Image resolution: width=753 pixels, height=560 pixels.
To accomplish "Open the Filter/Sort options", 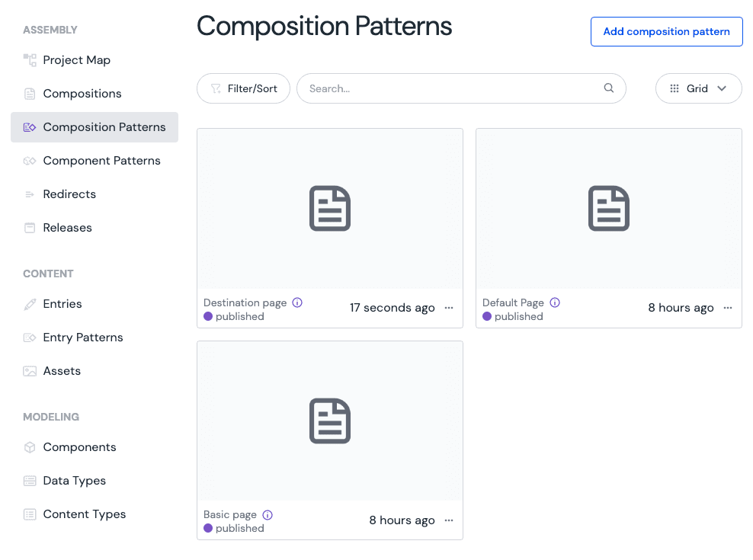I will (x=243, y=88).
